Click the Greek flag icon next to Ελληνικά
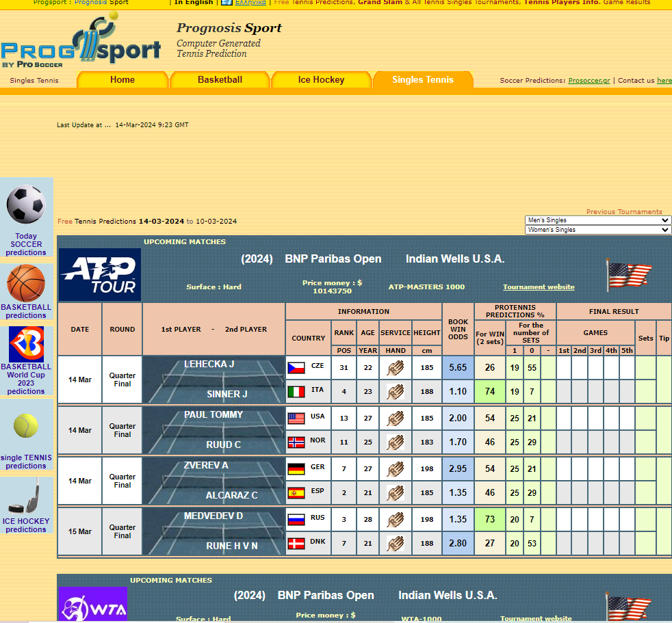The image size is (672, 623). pyautogui.click(x=227, y=2)
